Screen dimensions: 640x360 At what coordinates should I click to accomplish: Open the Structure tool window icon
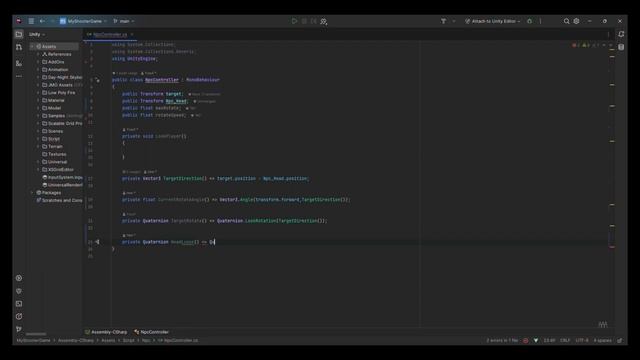coord(19,63)
